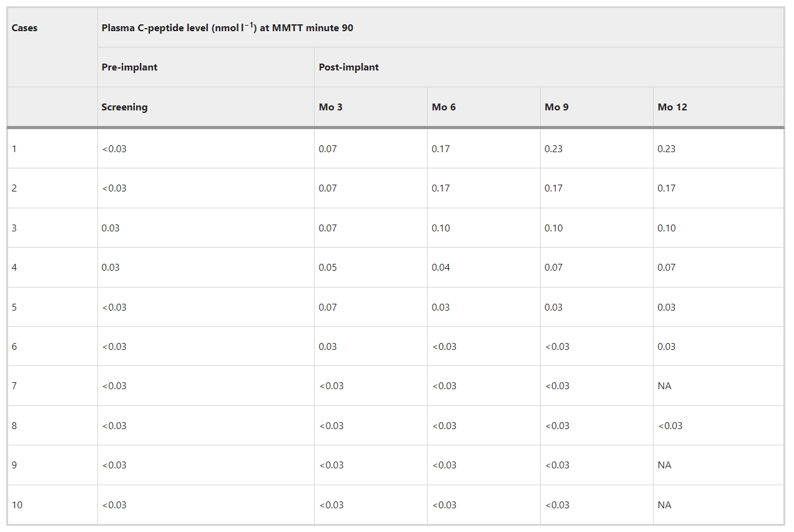
Task: Click case 4 Mo 6 value 0.04
Action: pyautogui.click(x=441, y=268)
